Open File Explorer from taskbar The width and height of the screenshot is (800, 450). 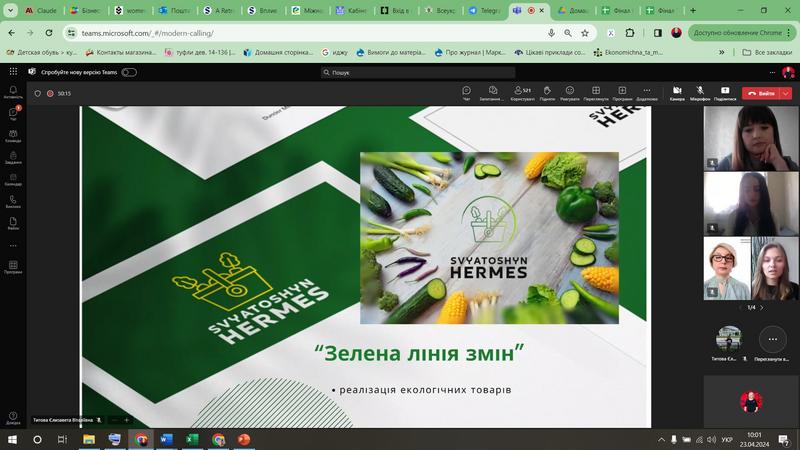point(89,439)
